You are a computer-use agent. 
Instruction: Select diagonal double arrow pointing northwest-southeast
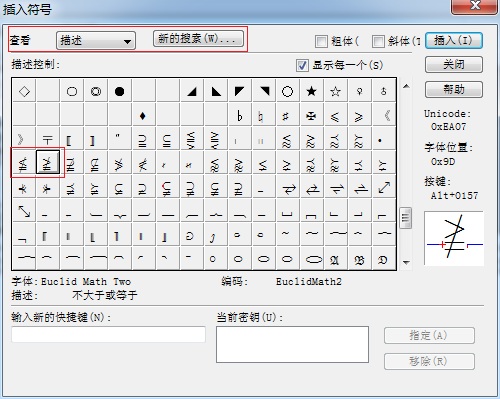tap(24, 211)
